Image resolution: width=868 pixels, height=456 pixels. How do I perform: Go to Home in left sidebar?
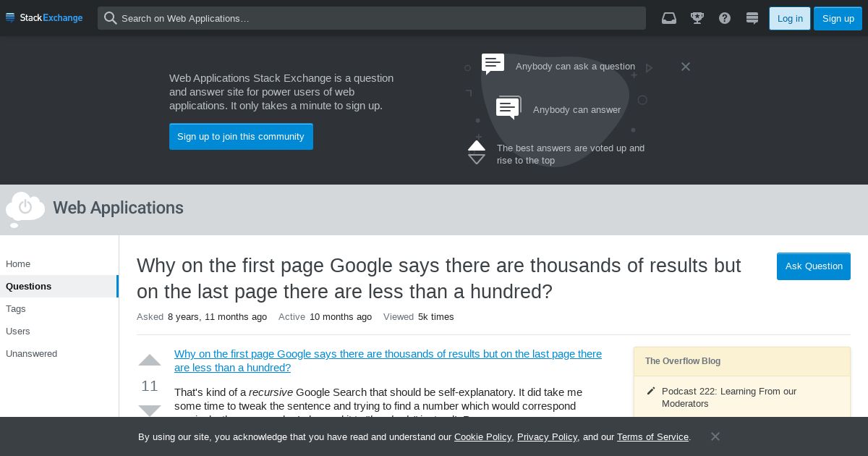click(x=18, y=264)
